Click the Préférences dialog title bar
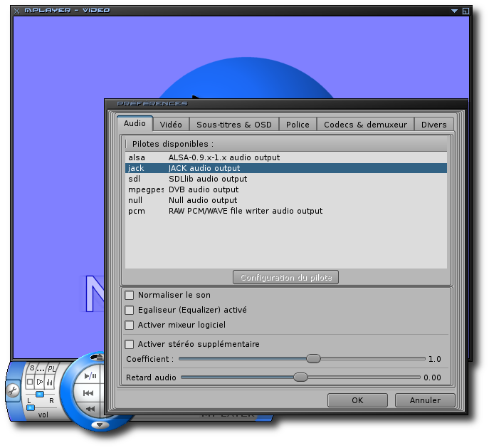489x448 pixels. coord(286,103)
